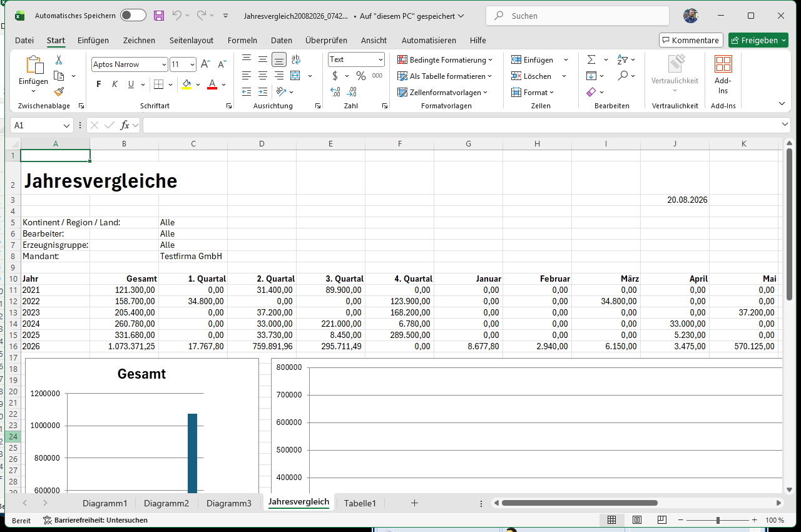
Task: Click the text orientation icon
Action: point(281,92)
